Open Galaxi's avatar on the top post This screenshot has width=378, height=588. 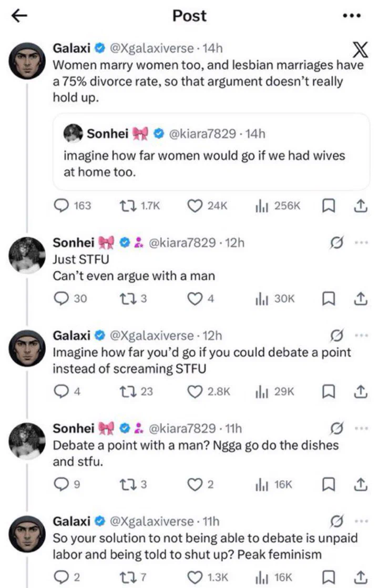point(27,61)
